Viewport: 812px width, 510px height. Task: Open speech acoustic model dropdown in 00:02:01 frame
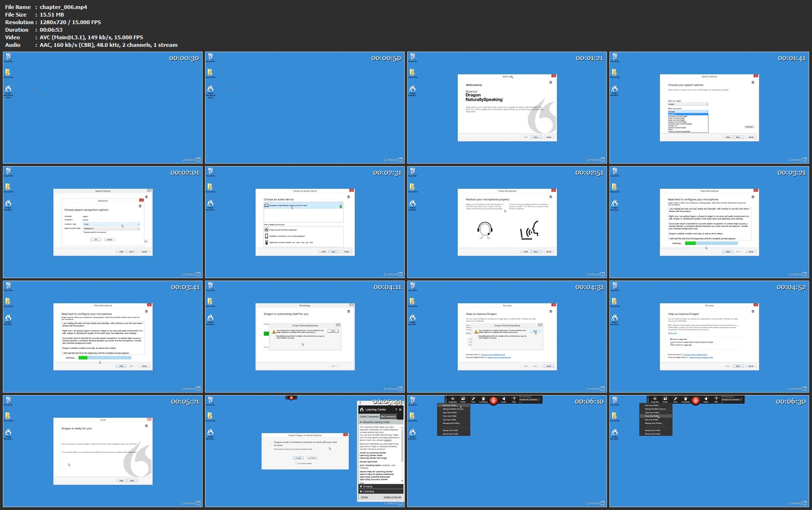point(111,229)
